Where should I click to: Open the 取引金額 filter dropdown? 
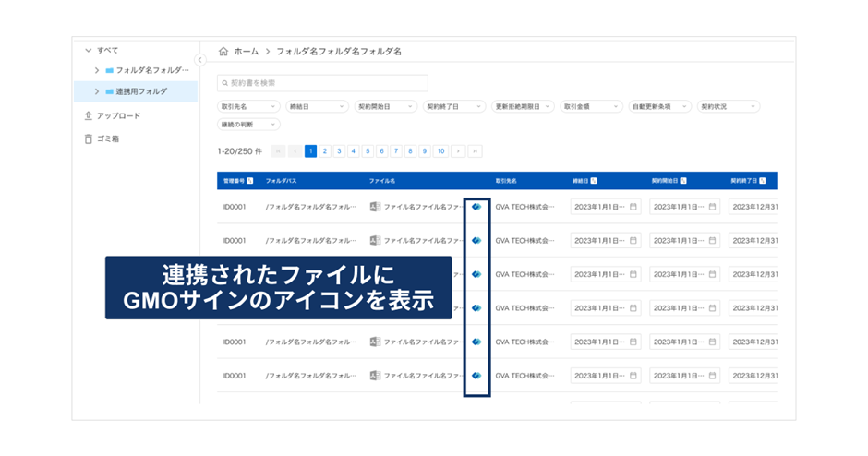592,107
